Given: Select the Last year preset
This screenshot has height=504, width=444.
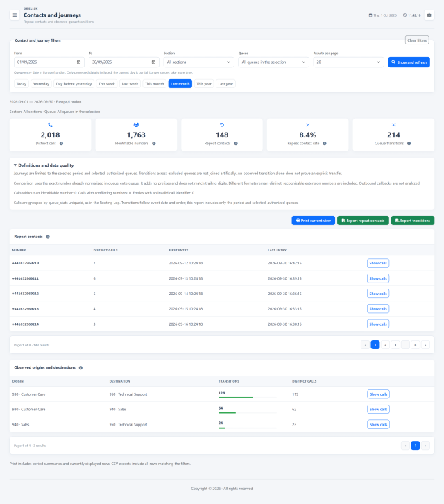Looking at the screenshot, I should [225, 84].
